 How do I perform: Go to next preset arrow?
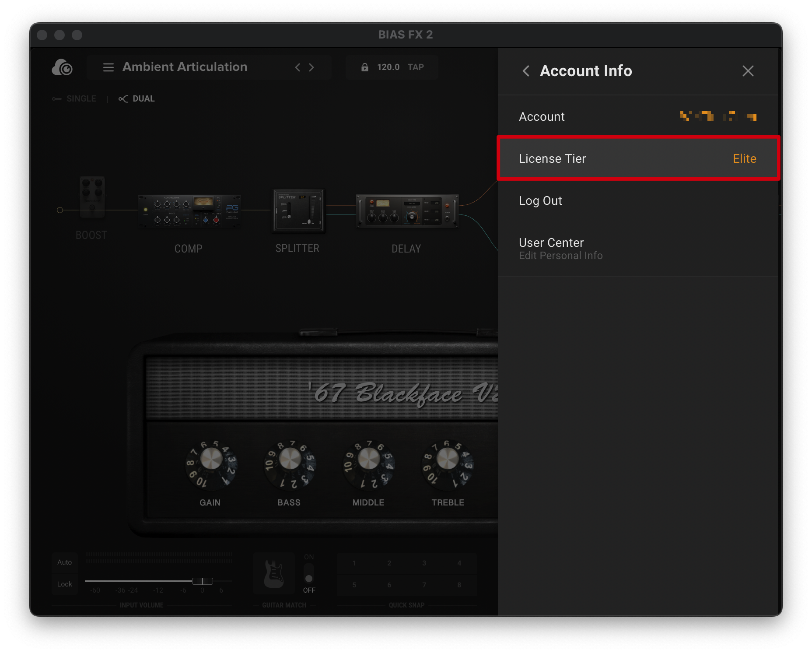[311, 67]
